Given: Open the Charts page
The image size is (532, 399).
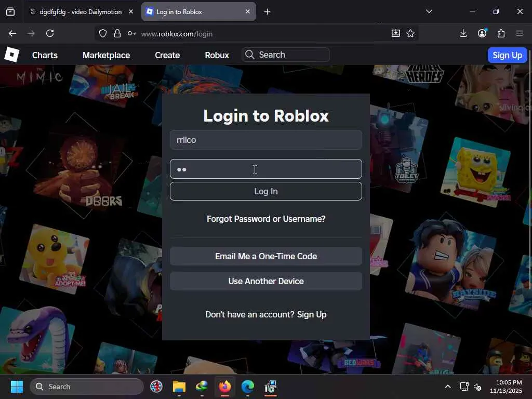Looking at the screenshot, I should [x=45, y=55].
